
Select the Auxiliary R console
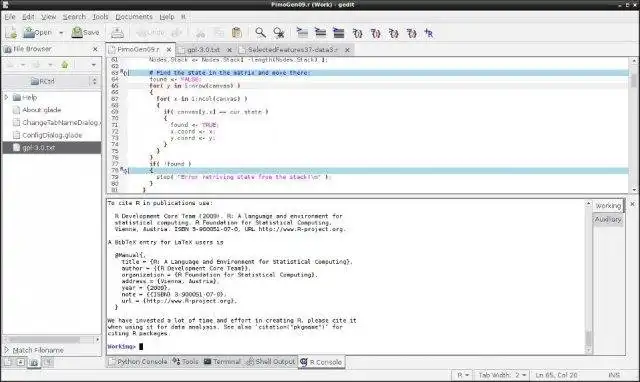pyautogui.click(x=608, y=220)
